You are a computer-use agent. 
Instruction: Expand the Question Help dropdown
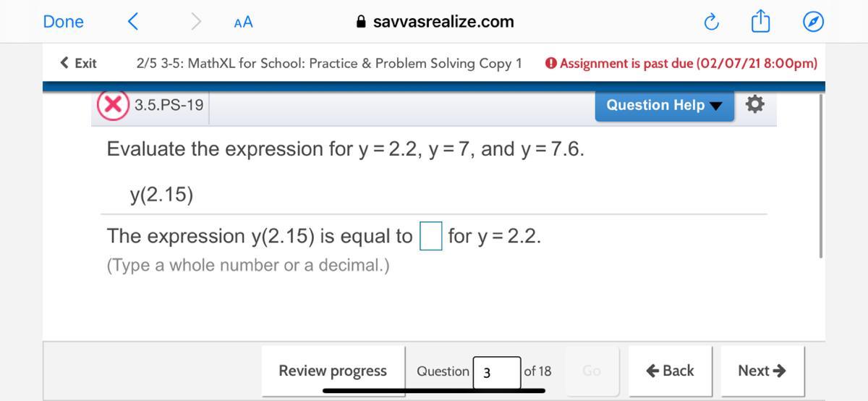click(x=664, y=105)
